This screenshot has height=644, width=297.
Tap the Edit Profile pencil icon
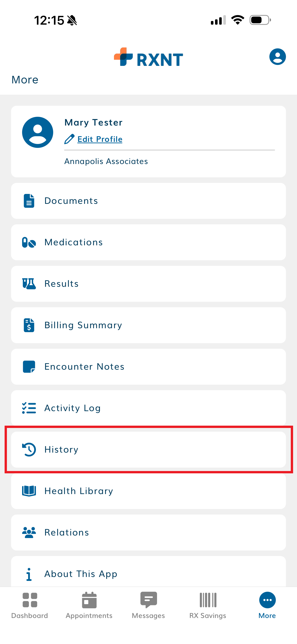coord(69,139)
